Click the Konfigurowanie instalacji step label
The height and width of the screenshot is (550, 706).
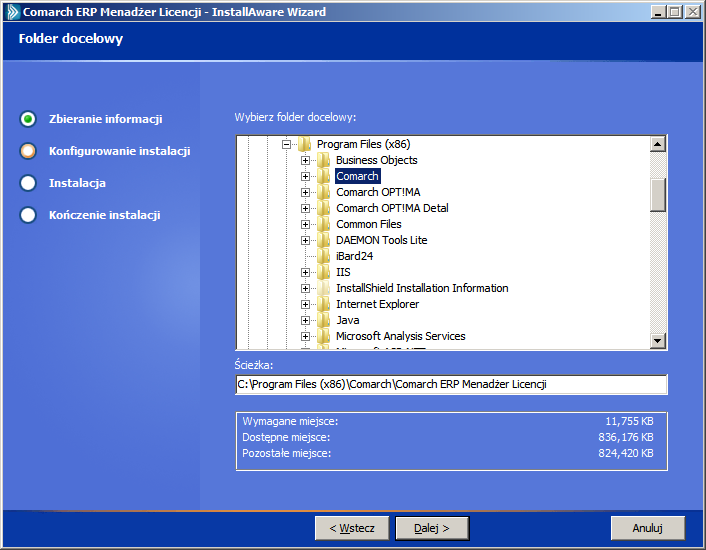[x=119, y=151]
